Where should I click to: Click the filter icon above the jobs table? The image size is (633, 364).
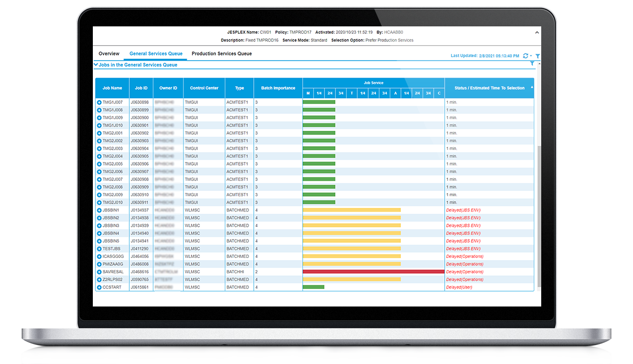[x=532, y=64]
